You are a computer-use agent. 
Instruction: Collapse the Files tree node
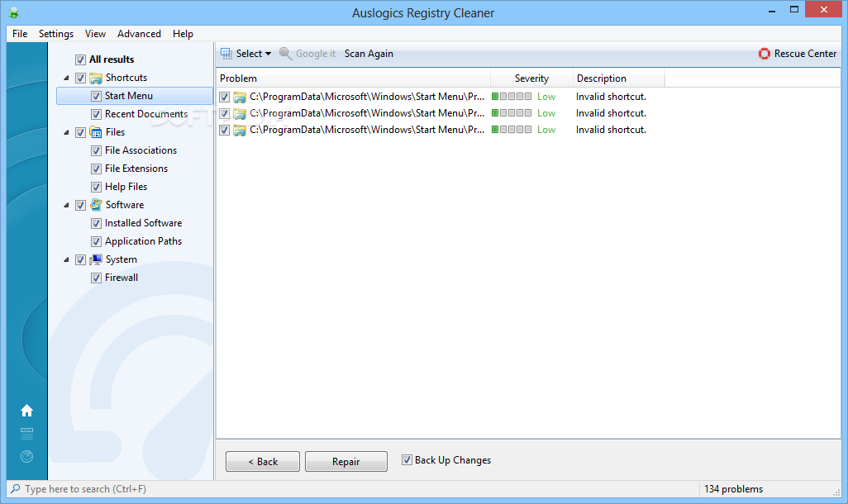66,132
